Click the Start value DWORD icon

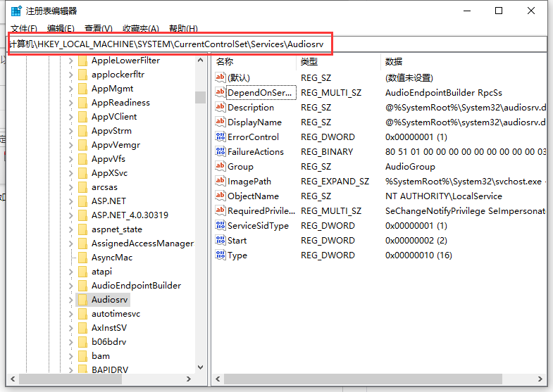tap(220, 241)
